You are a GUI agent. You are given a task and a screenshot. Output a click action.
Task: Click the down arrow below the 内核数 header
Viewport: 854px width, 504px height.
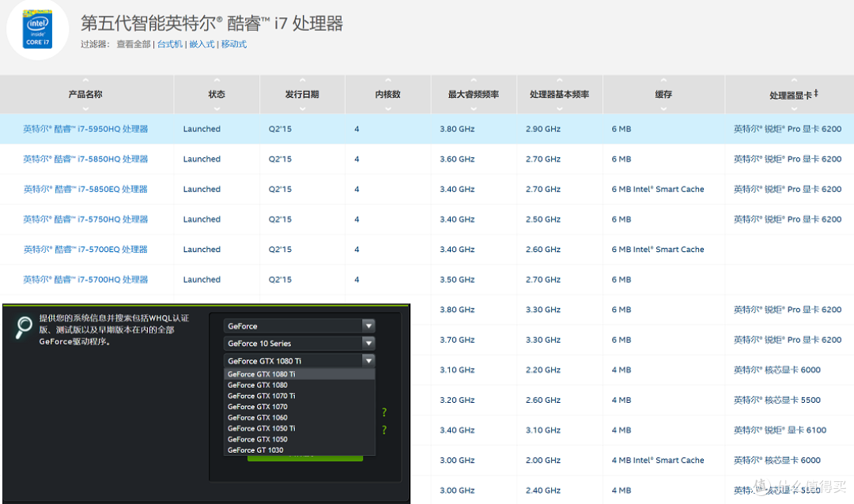coord(387,108)
